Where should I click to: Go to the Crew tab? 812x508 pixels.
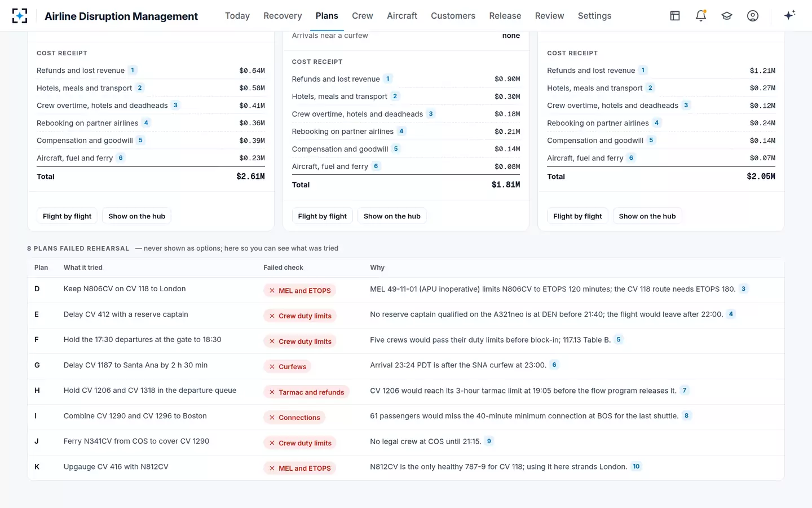coord(363,16)
